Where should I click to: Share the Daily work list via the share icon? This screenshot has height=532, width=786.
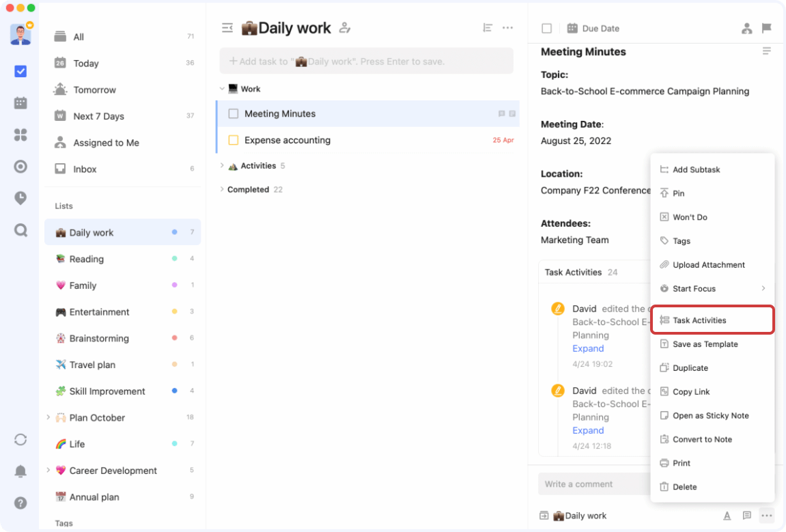(x=345, y=28)
